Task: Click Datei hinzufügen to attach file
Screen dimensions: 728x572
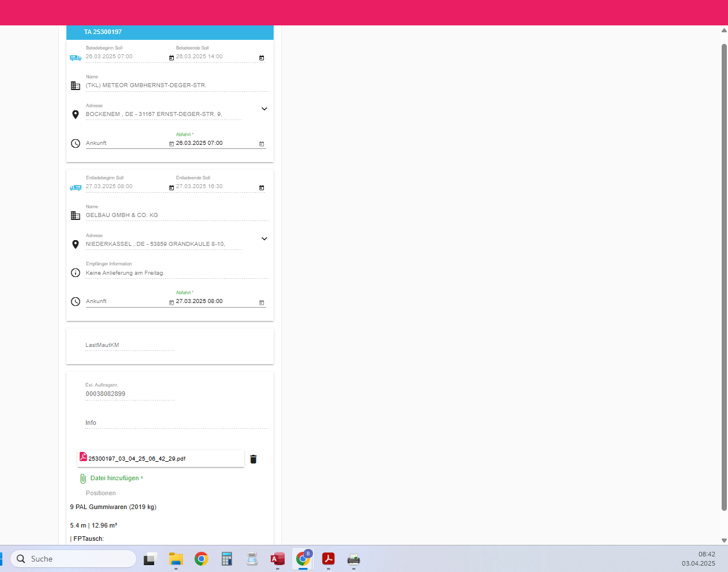Action: [x=117, y=478]
